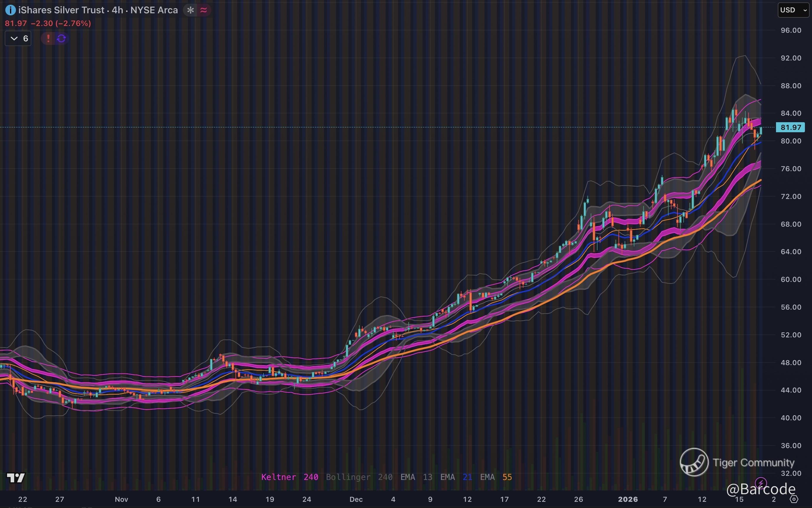Click the EMA 55 indicator label
This screenshot has height=508, width=812.
(x=496, y=477)
